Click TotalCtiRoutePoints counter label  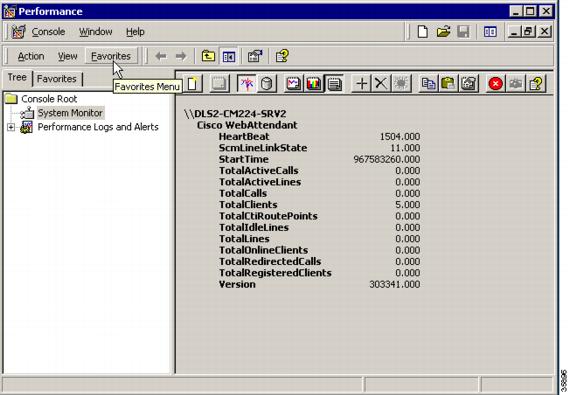pyautogui.click(x=268, y=216)
